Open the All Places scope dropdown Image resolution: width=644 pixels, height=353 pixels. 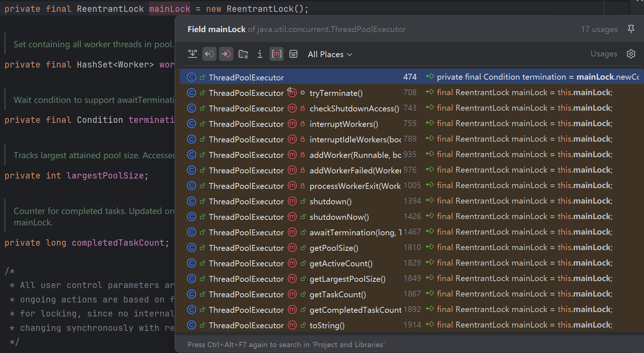coord(330,54)
